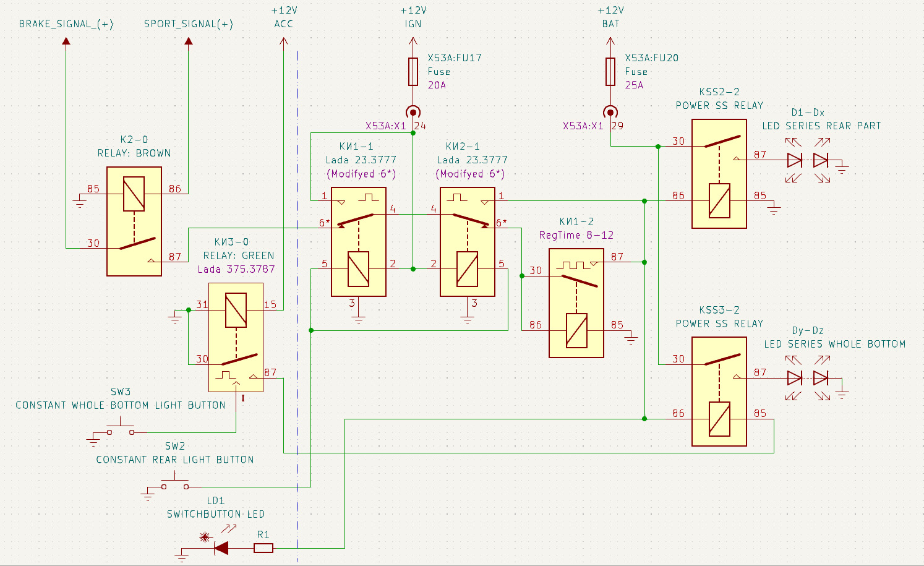The width and height of the screenshot is (924, 566).
Task: Click 'LED SERIES REAR PART' label
Action: (821, 126)
